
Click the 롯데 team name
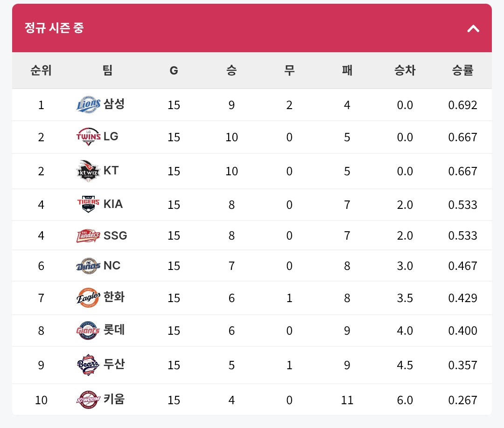coord(114,330)
